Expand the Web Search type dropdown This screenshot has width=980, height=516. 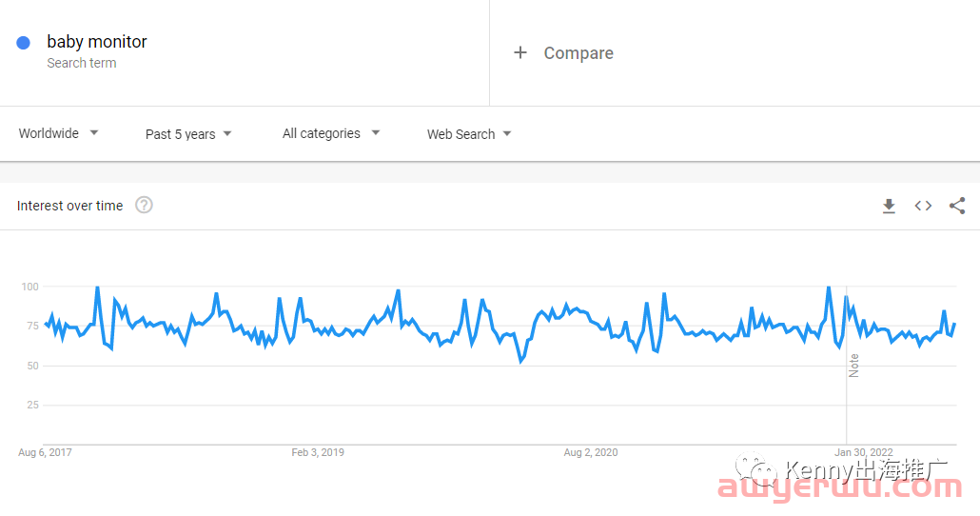pos(469,134)
